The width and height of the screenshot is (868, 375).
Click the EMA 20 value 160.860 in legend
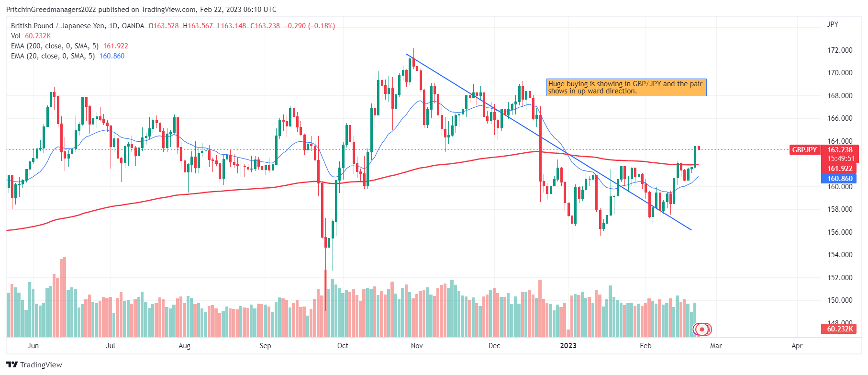[112, 56]
